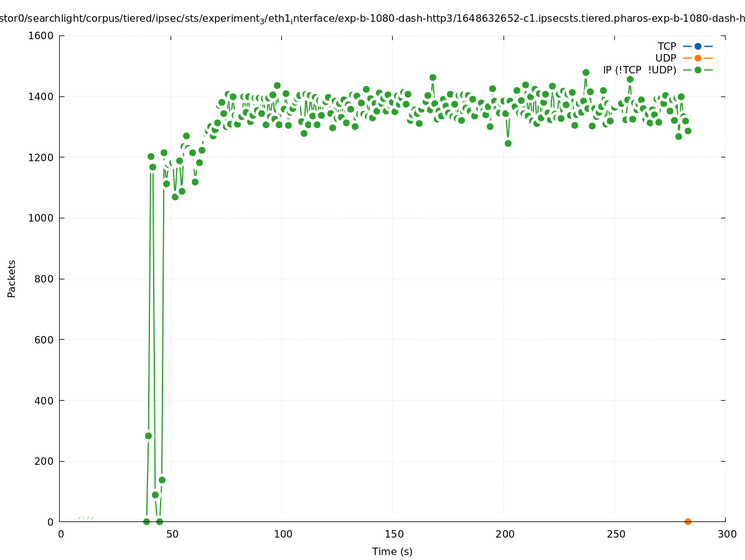This screenshot has height=560, width=745.
Task: Click the orange UDP legend marker
Action: (698, 58)
